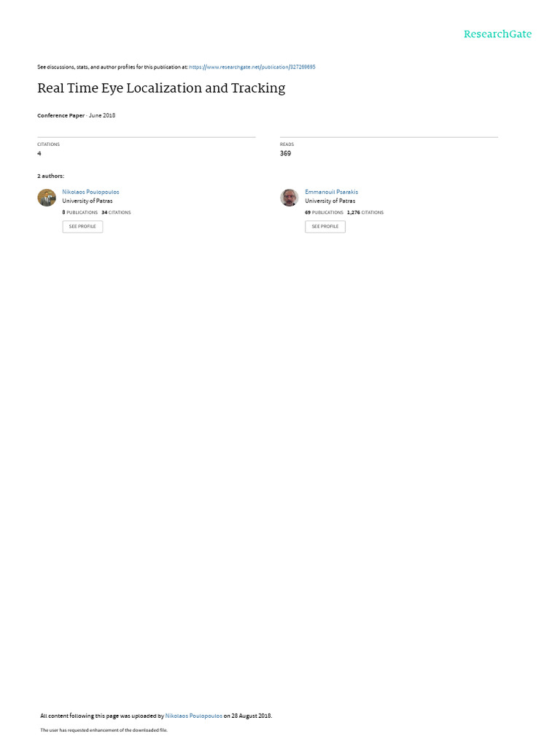
Task: Click the Emmanouil Psarakis author name link
Action: tap(332, 192)
